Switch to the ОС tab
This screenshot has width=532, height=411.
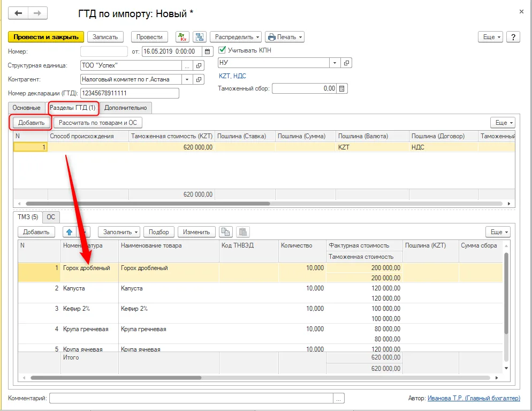point(51,217)
